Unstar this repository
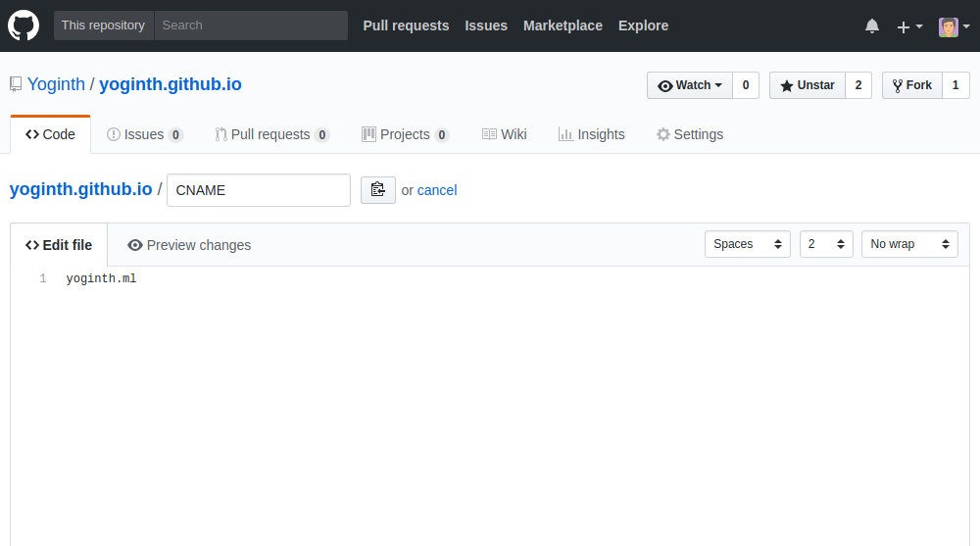This screenshot has width=980, height=546. click(x=807, y=85)
